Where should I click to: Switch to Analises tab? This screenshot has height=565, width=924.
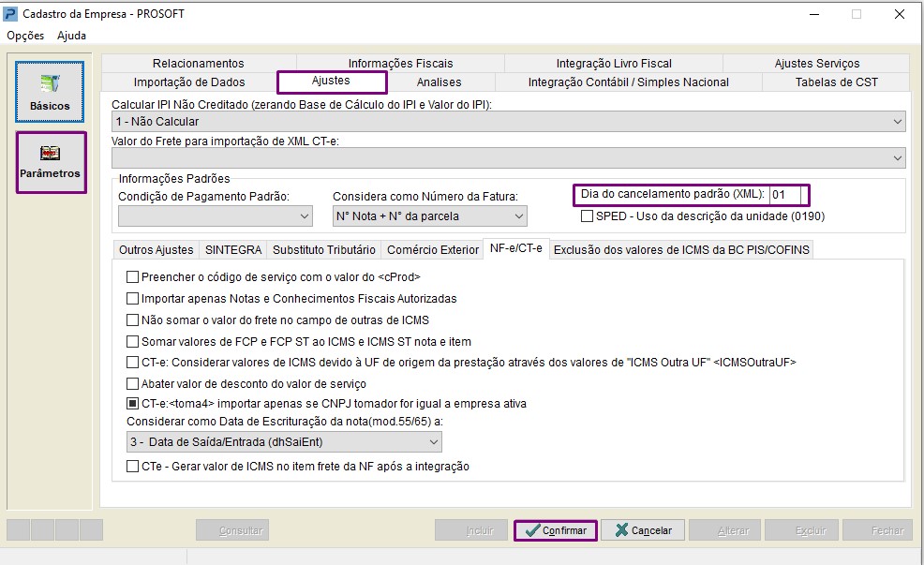439,82
